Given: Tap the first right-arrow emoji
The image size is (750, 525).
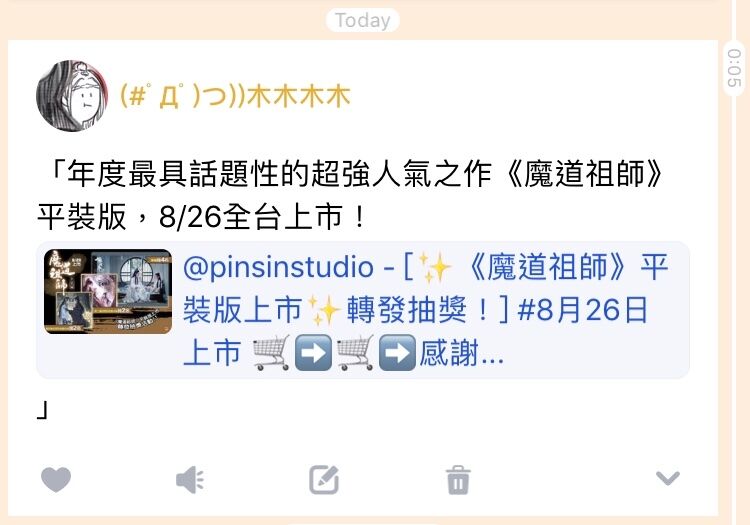Looking at the screenshot, I should click(x=313, y=353).
